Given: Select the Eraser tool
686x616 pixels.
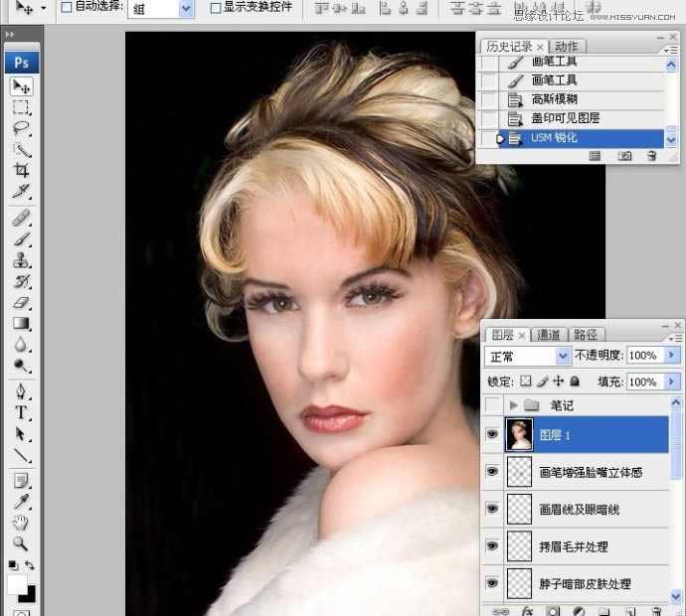Looking at the screenshot, I should coord(21,303).
